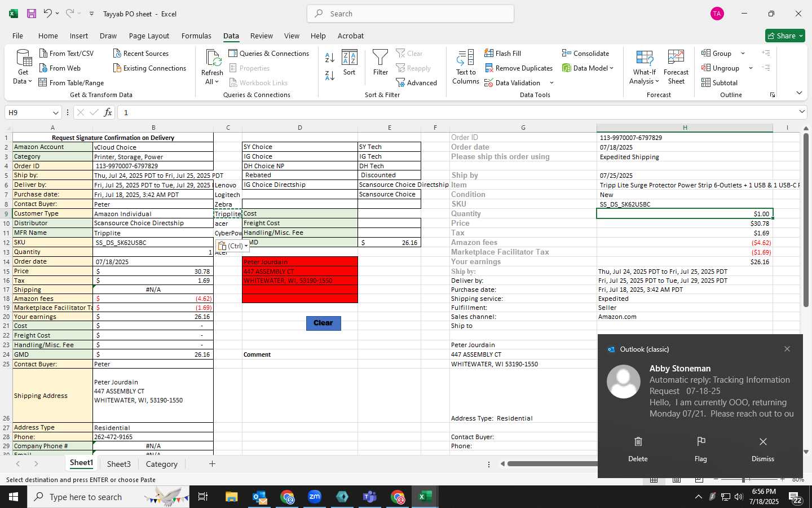Open Queries & Connections pane

[x=269, y=53]
